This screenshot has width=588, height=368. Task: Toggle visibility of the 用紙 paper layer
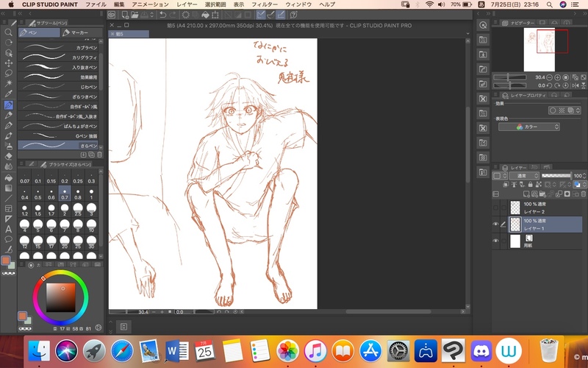pyautogui.click(x=495, y=241)
